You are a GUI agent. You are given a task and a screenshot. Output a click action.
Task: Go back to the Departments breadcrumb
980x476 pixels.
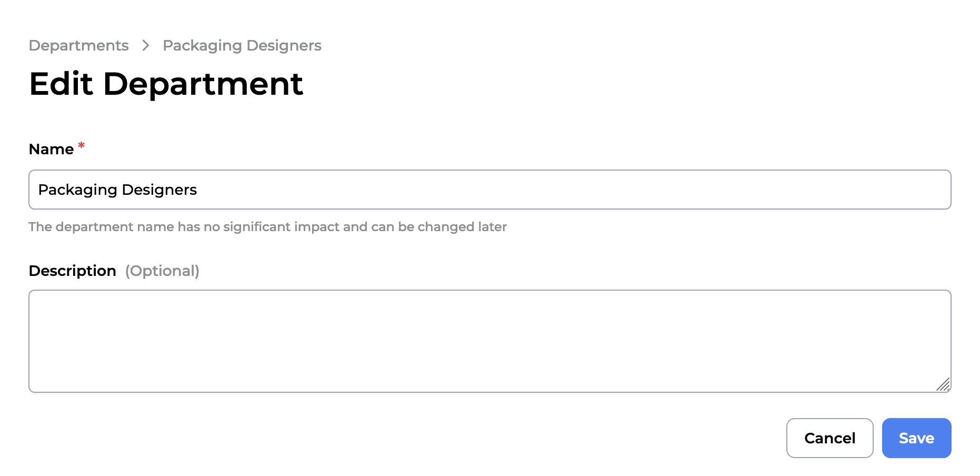coord(78,46)
